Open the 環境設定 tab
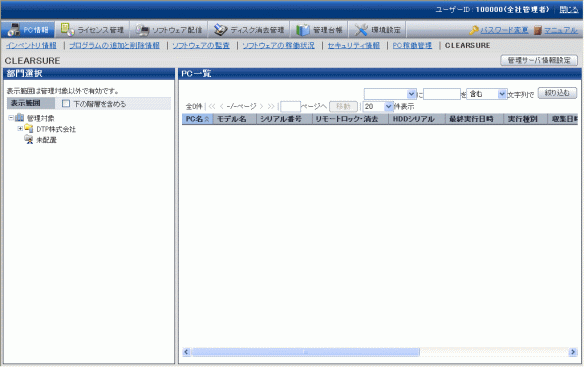The width and height of the screenshot is (584, 367). 377,30
